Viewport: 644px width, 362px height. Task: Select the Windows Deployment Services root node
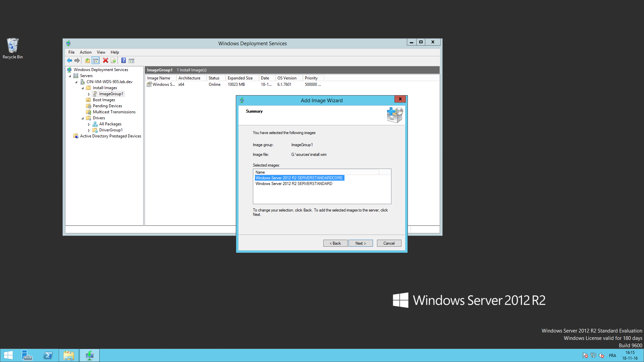[101, 70]
